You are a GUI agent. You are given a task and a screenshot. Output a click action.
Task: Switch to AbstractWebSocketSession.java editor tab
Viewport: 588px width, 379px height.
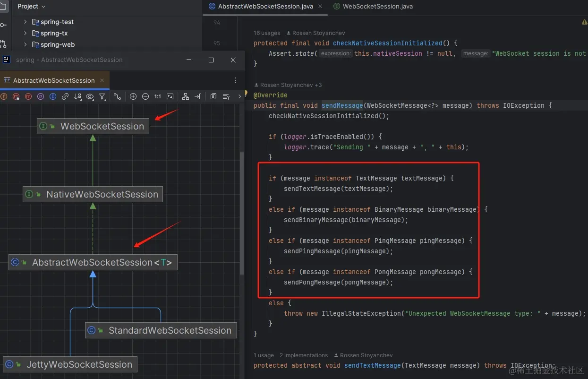(x=265, y=7)
